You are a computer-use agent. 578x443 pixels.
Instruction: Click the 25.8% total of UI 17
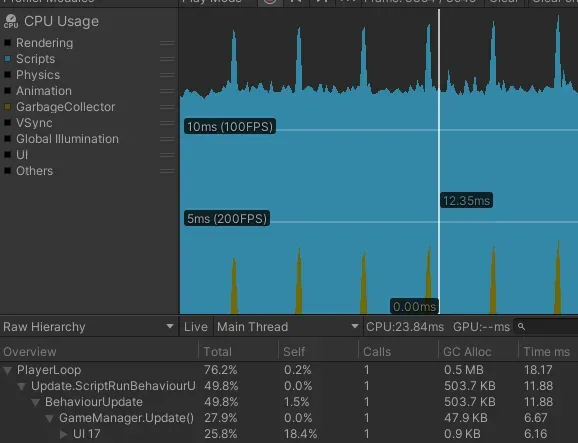[x=221, y=434]
